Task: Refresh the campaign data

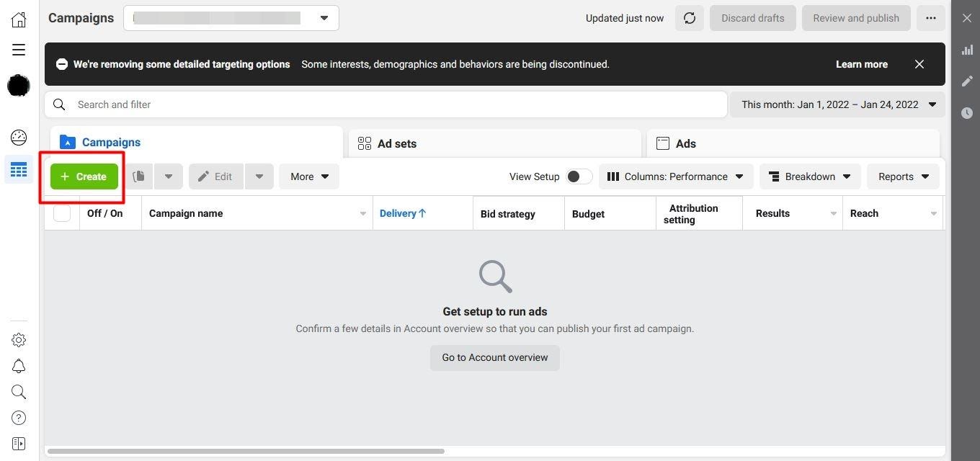Action: 690,18
